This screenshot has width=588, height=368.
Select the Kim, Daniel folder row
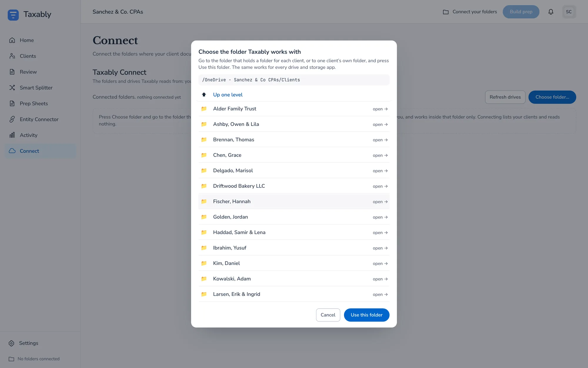coord(294,263)
